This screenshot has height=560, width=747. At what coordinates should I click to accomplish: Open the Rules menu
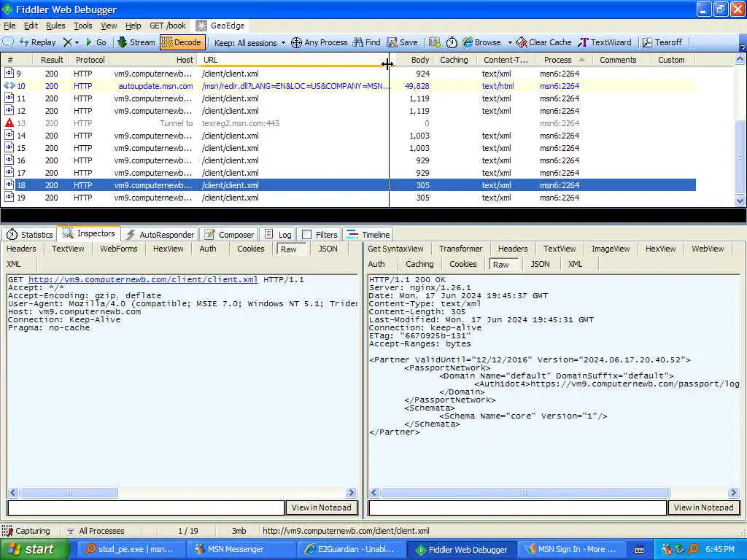pyautogui.click(x=55, y=26)
